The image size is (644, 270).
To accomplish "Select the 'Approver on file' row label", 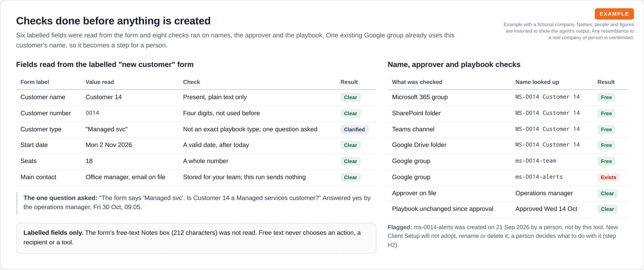I will point(414,193).
